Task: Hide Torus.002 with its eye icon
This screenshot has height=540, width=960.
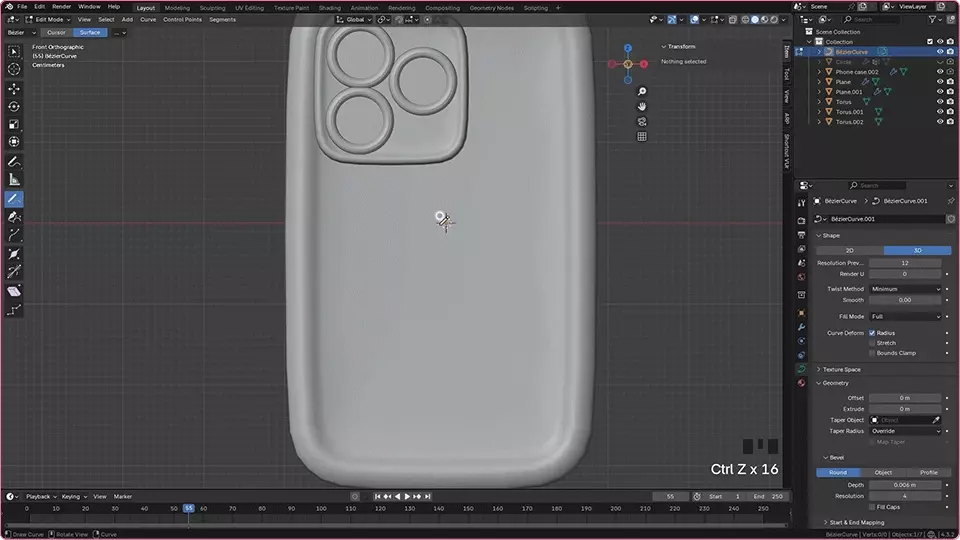Action: pos(940,122)
